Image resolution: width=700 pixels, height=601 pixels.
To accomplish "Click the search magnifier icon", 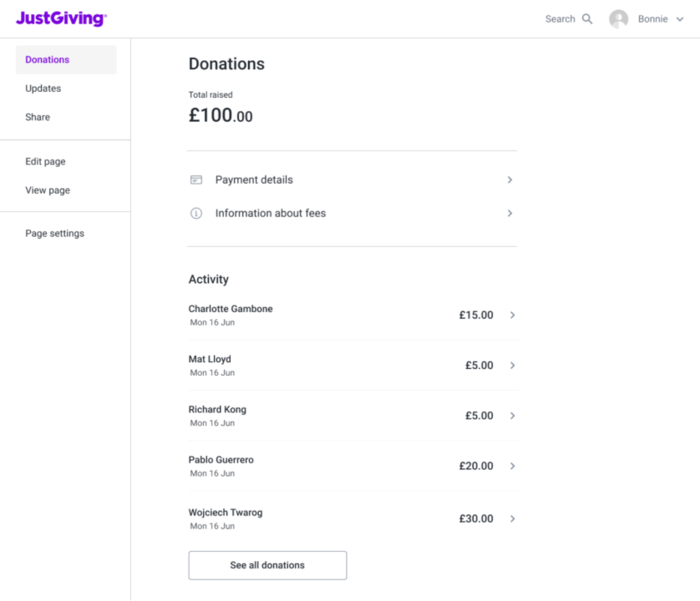I will pyautogui.click(x=587, y=19).
